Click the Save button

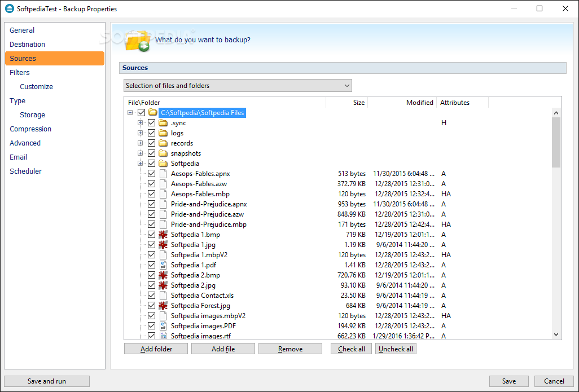click(x=509, y=381)
